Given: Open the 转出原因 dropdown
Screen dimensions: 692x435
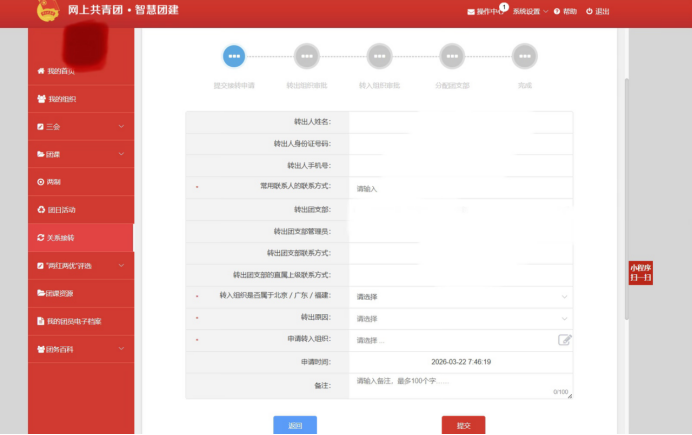Looking at the screenshot, I should pyautogui.click(x=460, y=319).
